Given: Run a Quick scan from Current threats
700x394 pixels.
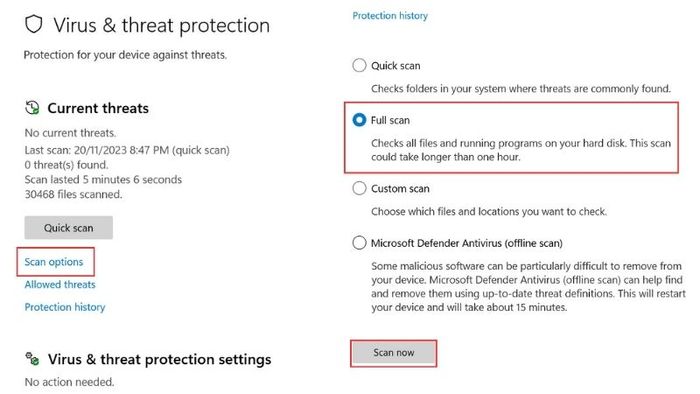Looking at the screenshot, I should pyautogui.click(x=68, y=228).
